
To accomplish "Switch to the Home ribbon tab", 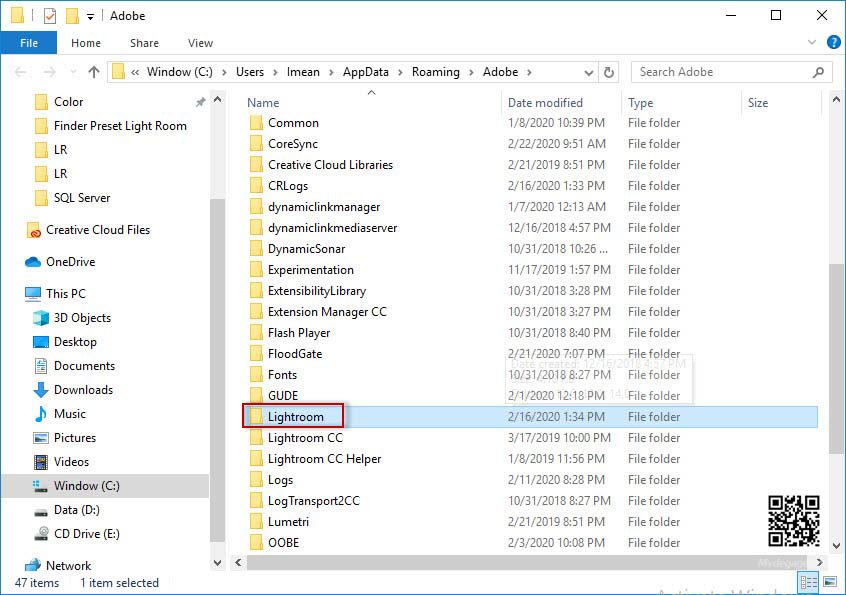I will pos(86,43).
